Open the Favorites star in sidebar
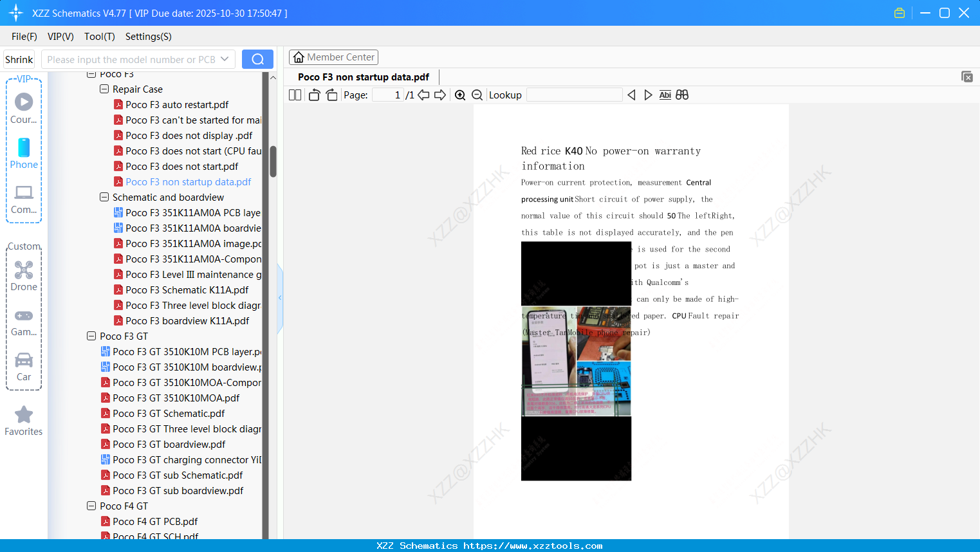Viewport: 980px width, 552px height. click(x=24, y=421)
